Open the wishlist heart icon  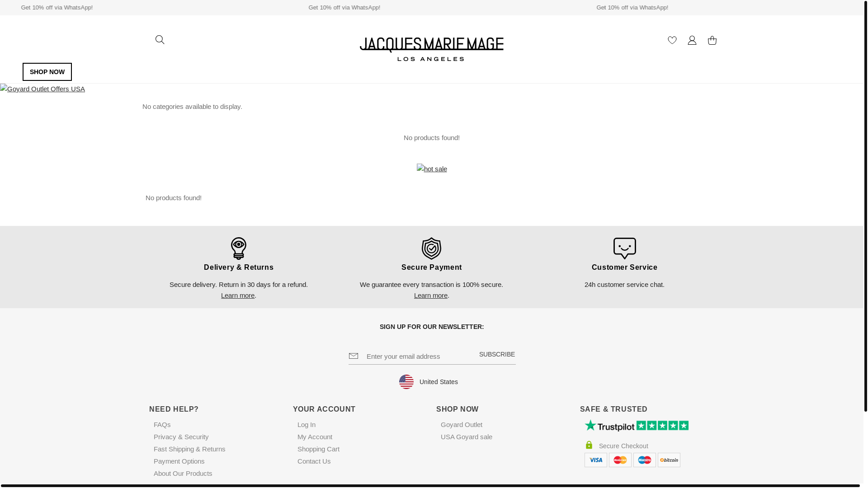click(672, 40)
